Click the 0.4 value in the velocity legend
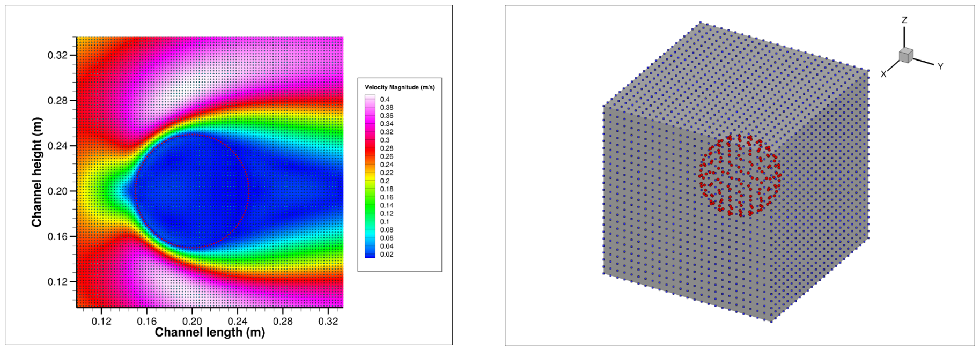Screen dimensions: 980x351 pos(385,99)
